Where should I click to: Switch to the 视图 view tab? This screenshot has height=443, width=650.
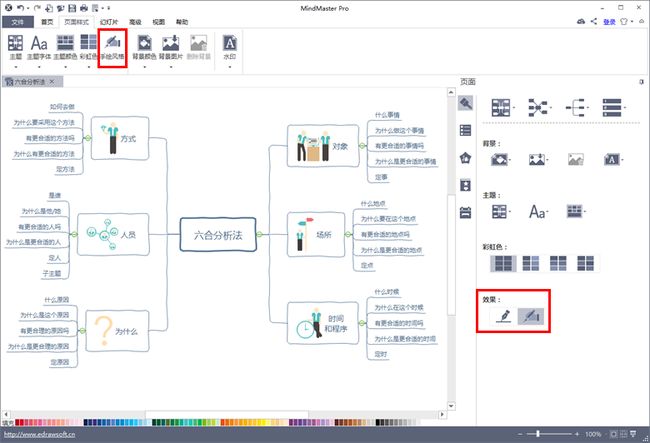pyautogui.click(x=159, y=22)
